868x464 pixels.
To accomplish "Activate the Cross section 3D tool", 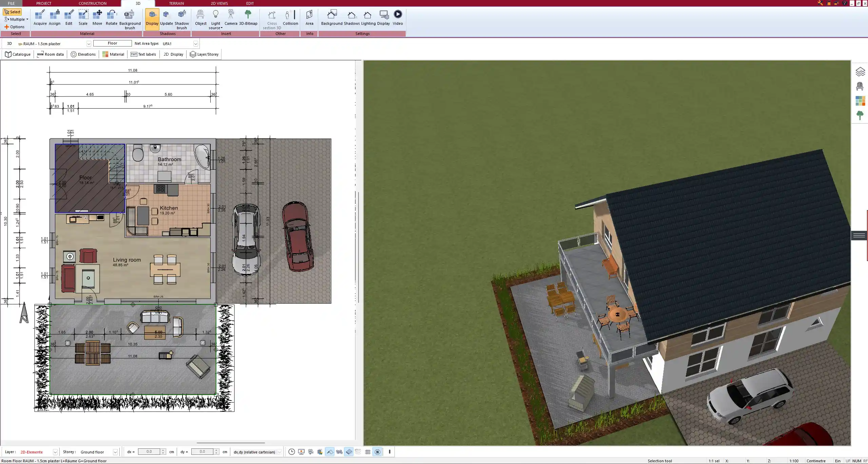I will pos(271,19).
